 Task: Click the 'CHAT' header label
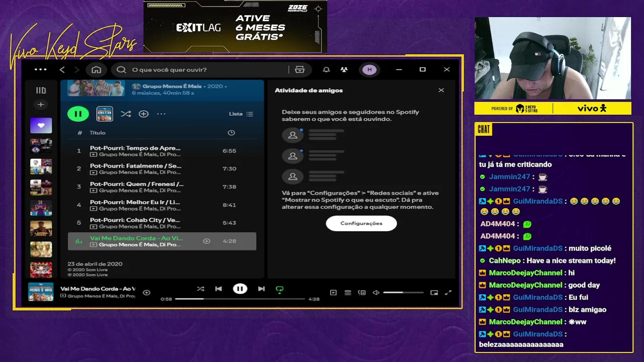(484, 130)
